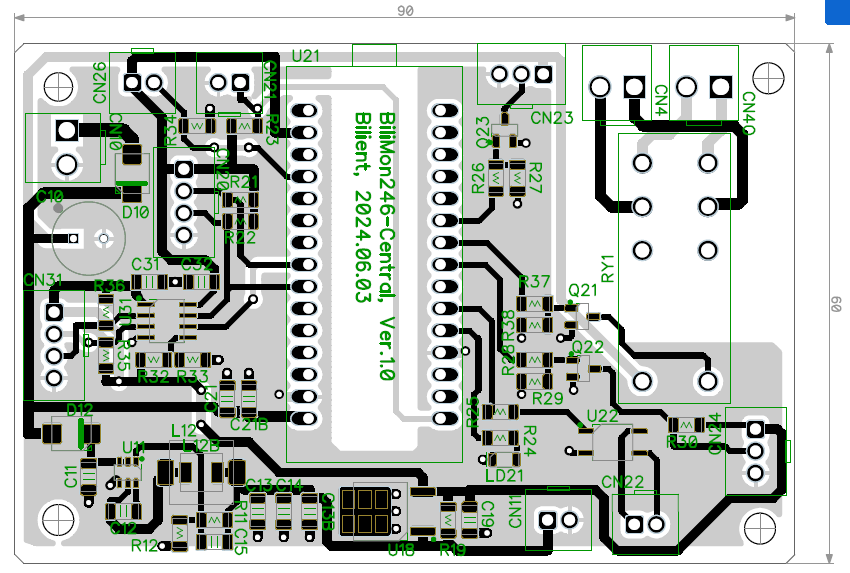Select the R30 resistor label
Viewport: 850px width, 573px height.
click(682, 442)
